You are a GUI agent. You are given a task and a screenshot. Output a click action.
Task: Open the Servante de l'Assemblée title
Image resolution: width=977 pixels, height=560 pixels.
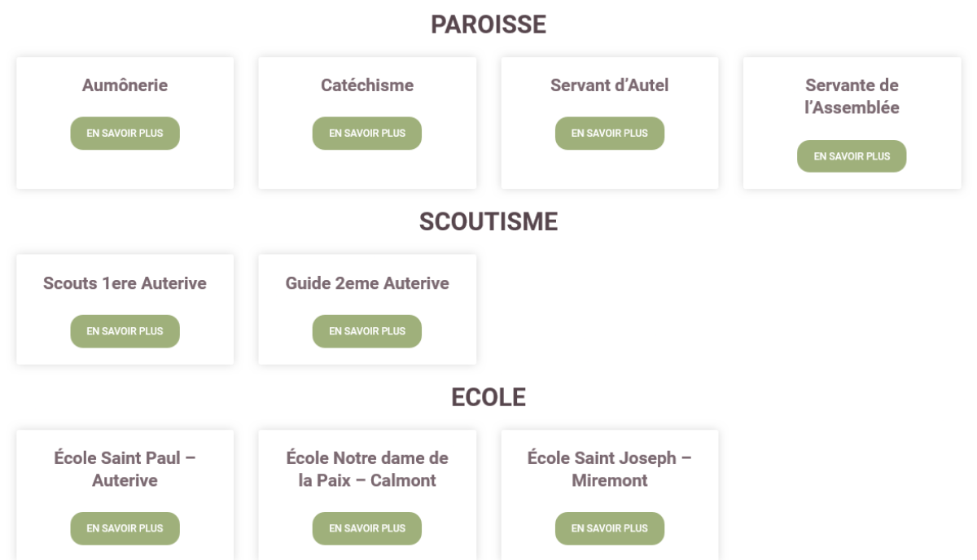coord(852,96)
